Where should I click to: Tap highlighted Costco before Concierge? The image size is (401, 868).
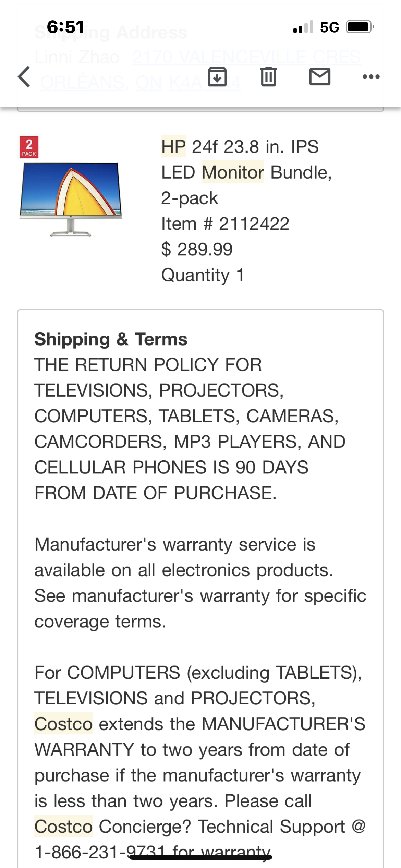coord(63,827)
